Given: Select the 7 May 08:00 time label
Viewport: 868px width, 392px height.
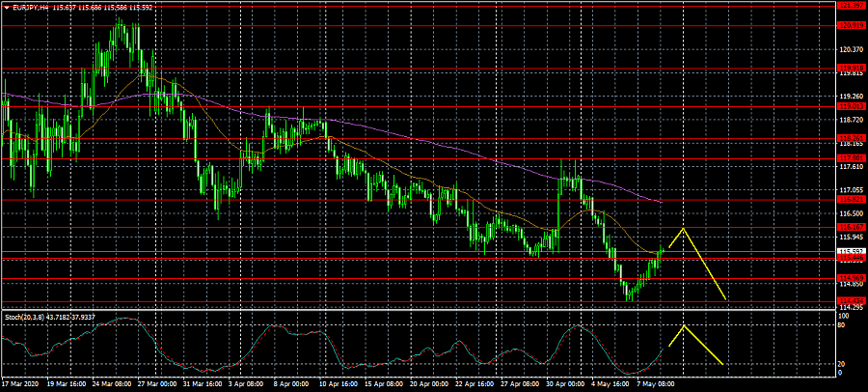Looking at the screenshot, I should click(667, 383).
